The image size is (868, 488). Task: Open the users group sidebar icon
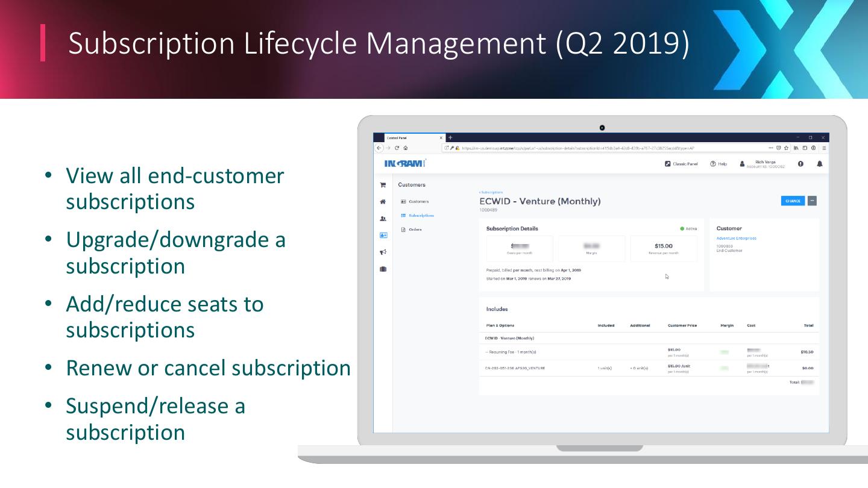pos(383,219)
